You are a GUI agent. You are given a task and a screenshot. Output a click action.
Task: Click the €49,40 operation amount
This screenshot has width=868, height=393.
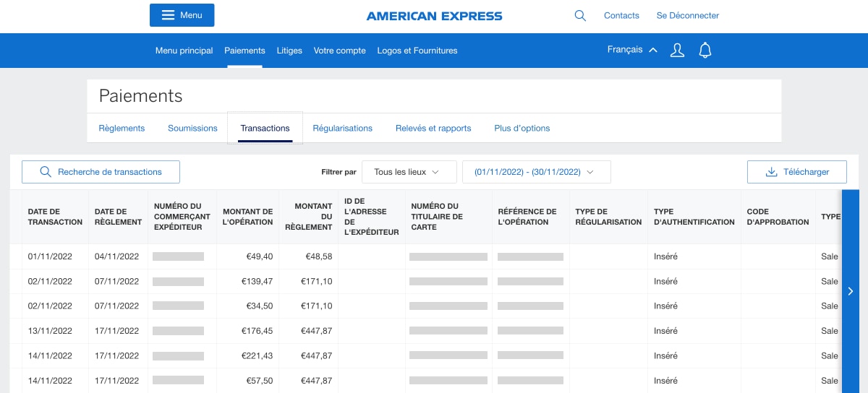click(260, 256)
